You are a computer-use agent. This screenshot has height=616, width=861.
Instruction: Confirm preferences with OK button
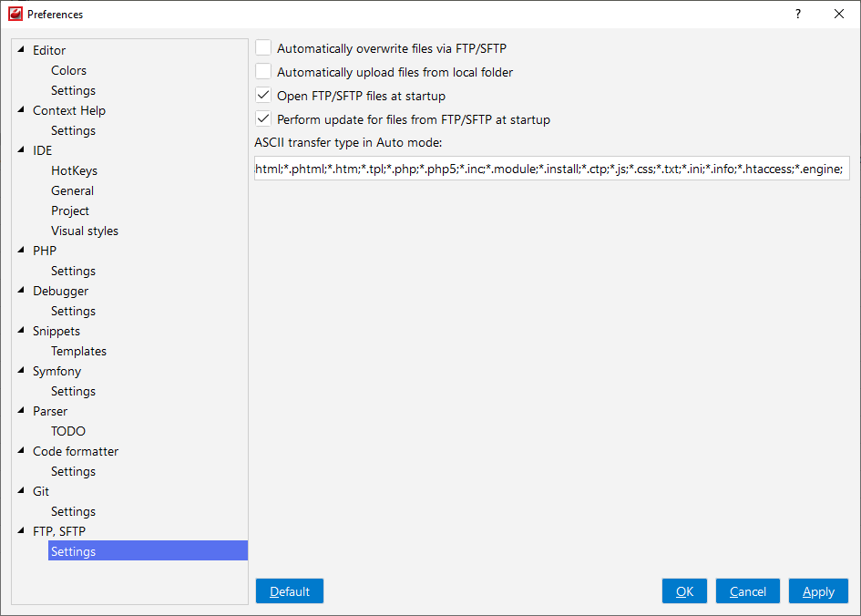tap(684, 591)
